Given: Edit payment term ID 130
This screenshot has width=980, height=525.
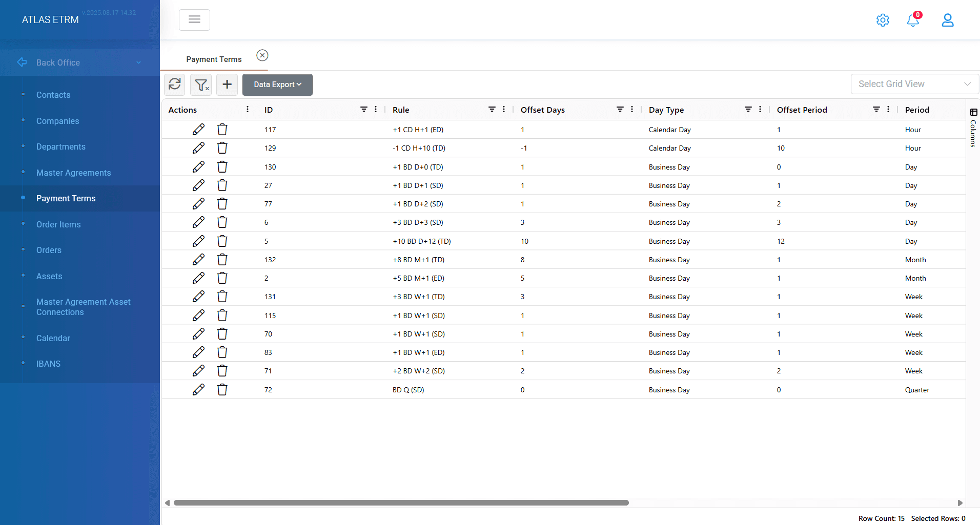Looking at the screenshot, I should click(x=198, y=167).
